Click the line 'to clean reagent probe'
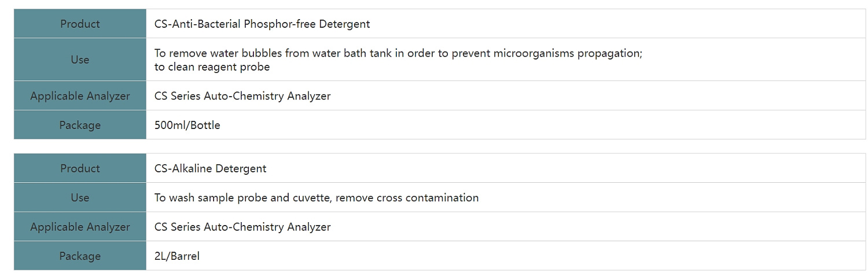Screen dimensions: 868x280 [x=212, y=67]
